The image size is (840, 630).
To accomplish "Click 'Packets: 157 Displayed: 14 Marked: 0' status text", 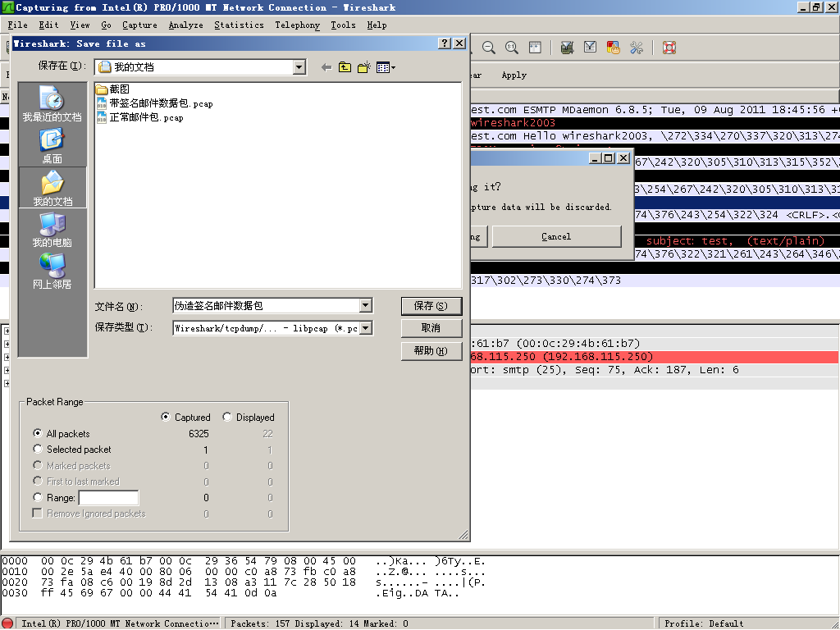I will tap(319, 623).
